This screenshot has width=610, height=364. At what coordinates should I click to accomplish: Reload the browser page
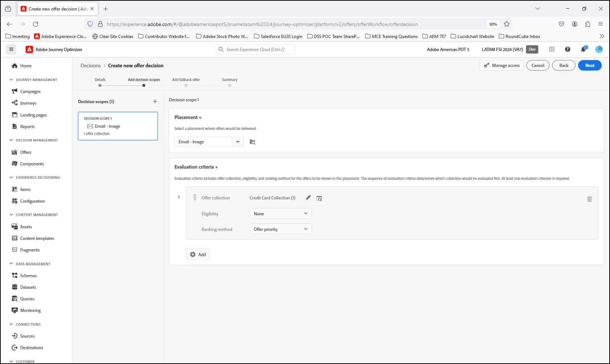35,24
